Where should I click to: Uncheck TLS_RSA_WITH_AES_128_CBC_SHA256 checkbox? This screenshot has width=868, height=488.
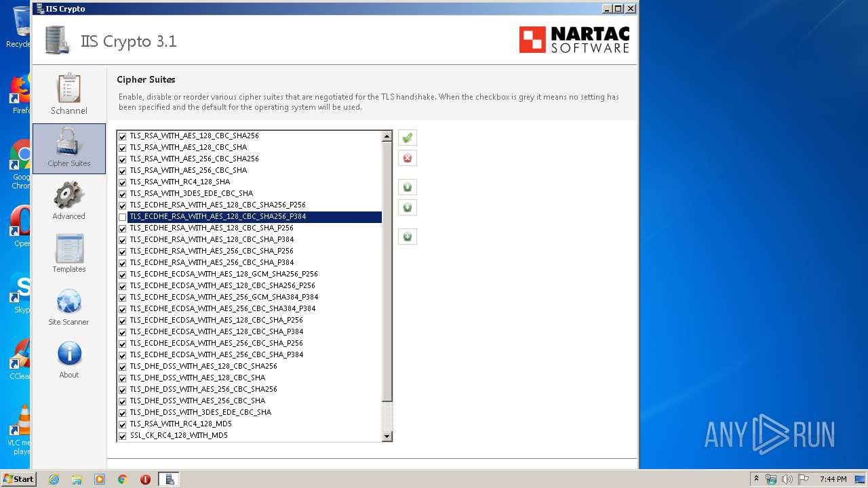[123, 136]
